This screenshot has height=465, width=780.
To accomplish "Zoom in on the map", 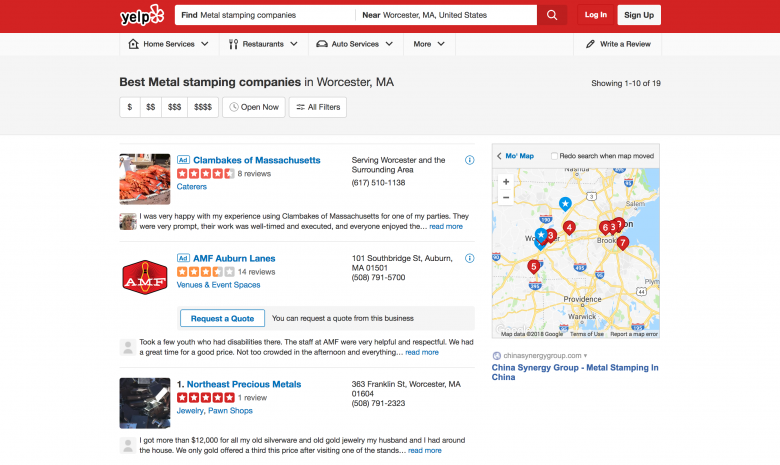I will [506, 182].
